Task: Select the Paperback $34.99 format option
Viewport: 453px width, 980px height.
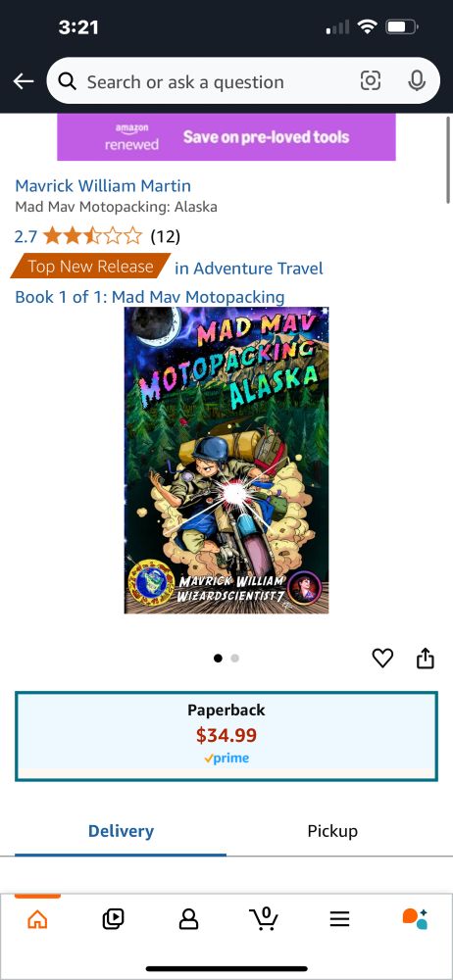Action: tap(226, 736)
